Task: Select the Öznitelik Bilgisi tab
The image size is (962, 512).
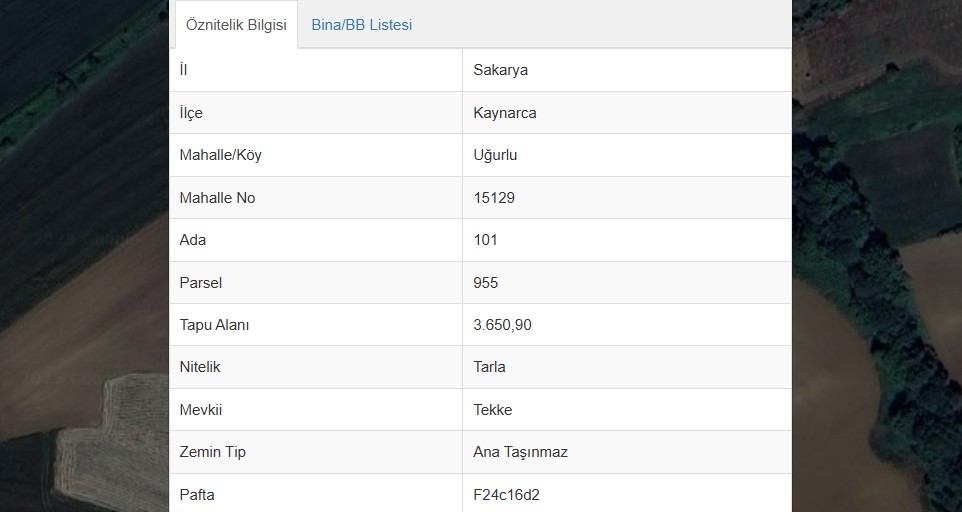Action: [x=236, y=25]
